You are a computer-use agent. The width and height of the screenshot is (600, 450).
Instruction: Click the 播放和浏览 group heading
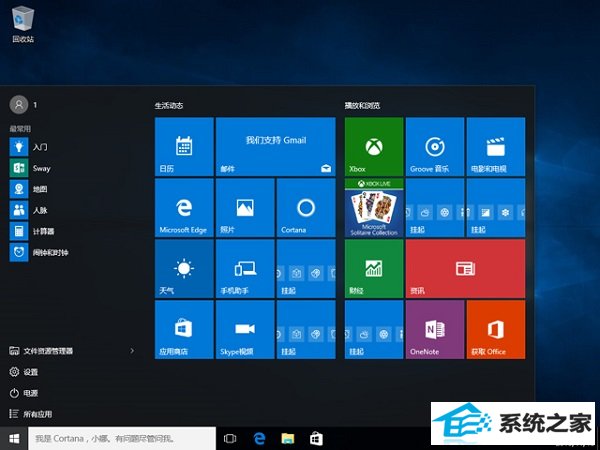click(362, 106)
